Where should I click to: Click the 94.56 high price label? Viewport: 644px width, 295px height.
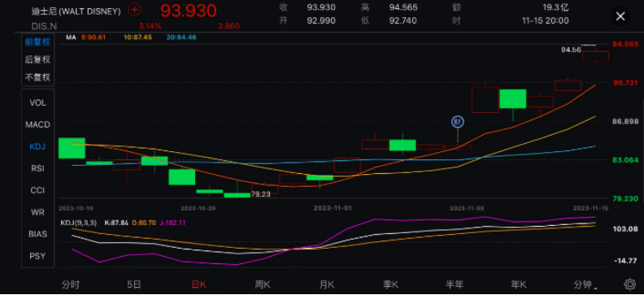click(572, 50)
